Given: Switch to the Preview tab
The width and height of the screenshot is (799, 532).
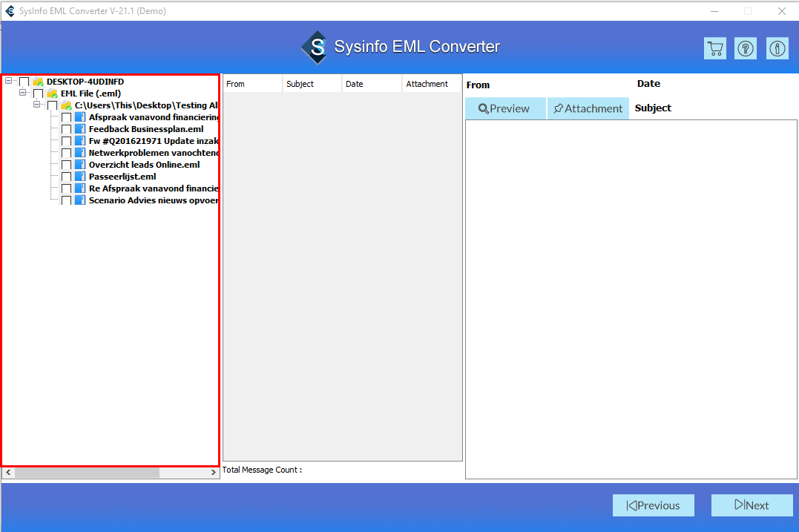Looking at the screenshot, I should [505, 108].
